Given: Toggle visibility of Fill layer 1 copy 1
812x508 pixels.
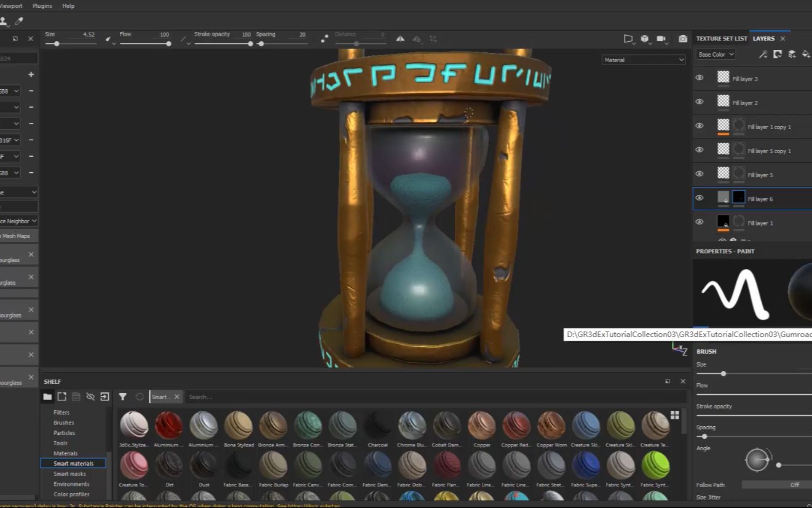Looking at the screenshot, I should (x=699, y=125).
